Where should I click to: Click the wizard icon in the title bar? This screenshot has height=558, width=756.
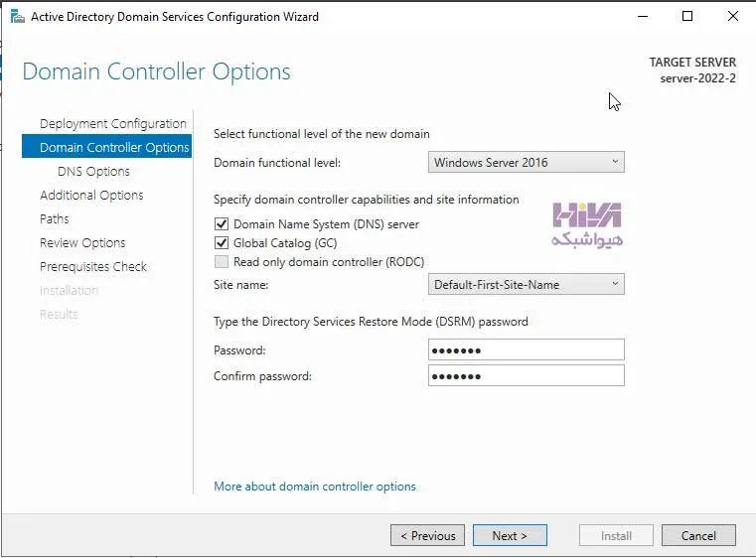pyautogui.click(x=17, y=17)
